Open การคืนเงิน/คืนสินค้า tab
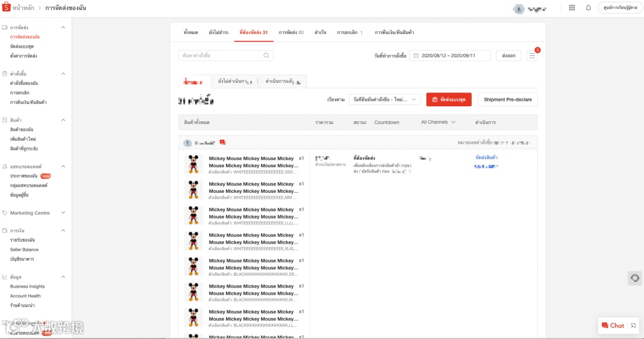 [x=394, y=32]
